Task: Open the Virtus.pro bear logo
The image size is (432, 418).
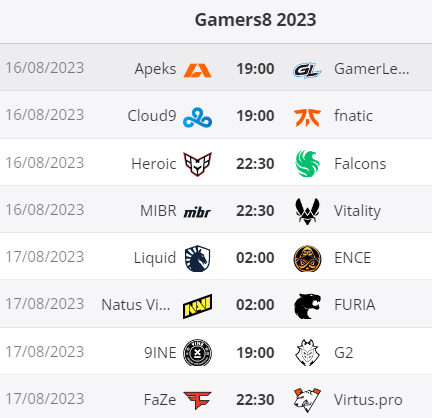Action: point(307,400)
